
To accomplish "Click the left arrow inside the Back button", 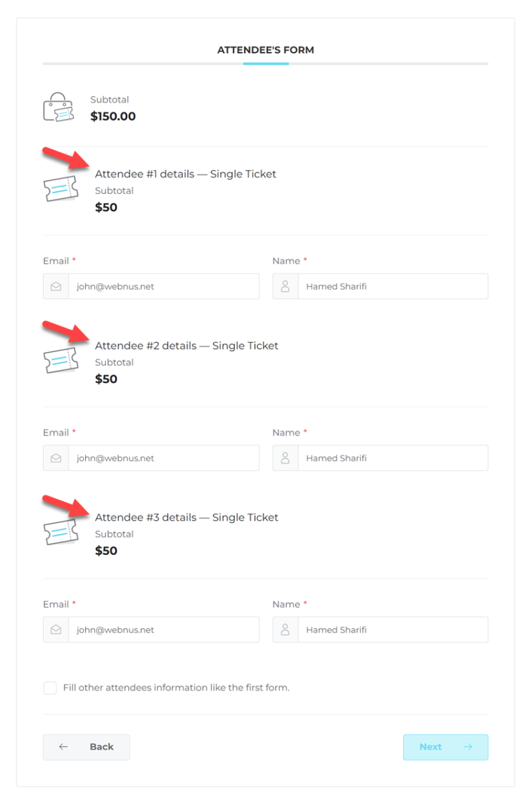I will click(x=63, y=747).
